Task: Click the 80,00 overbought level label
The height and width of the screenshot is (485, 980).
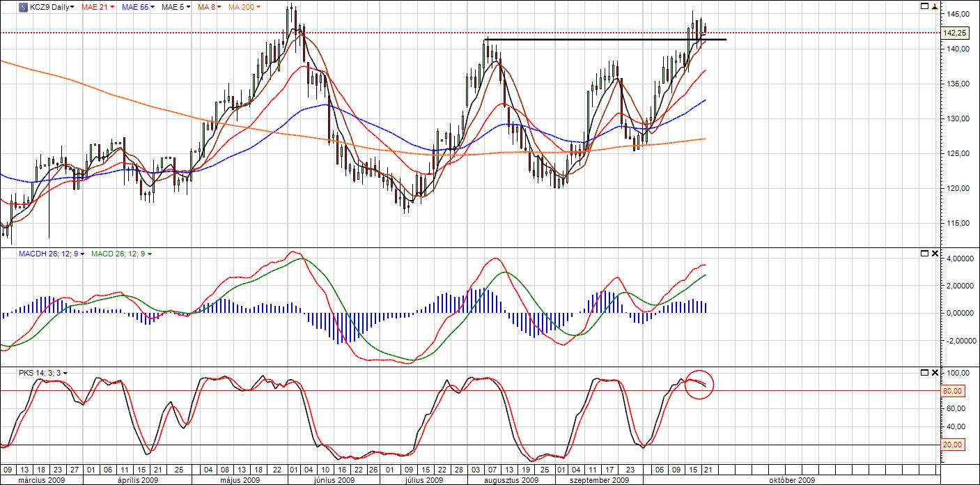Action: (x=951, y=391)
